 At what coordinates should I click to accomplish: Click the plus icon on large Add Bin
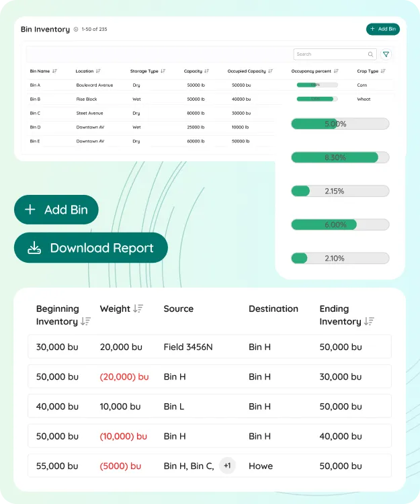pos(30,210)
